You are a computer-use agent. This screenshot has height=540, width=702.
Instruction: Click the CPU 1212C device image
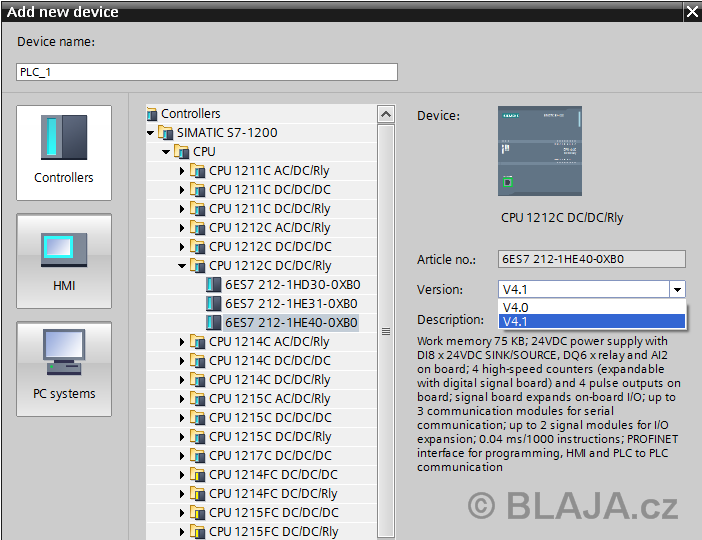click(540, 151)
